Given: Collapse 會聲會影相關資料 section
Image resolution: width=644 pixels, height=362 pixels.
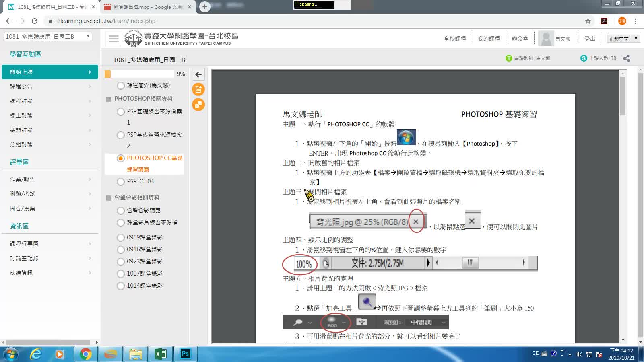Looking at the screenshot, I should [109, 198].
